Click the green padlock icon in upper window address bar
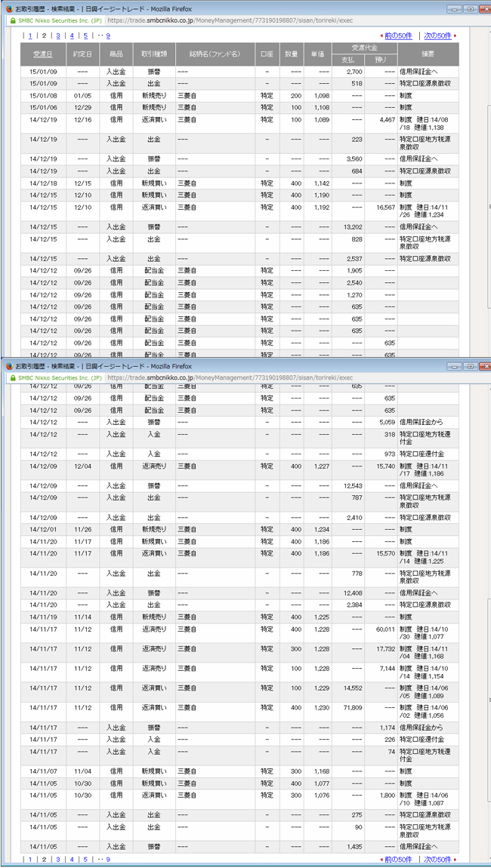The image size is (491, 868). [12, 20]
